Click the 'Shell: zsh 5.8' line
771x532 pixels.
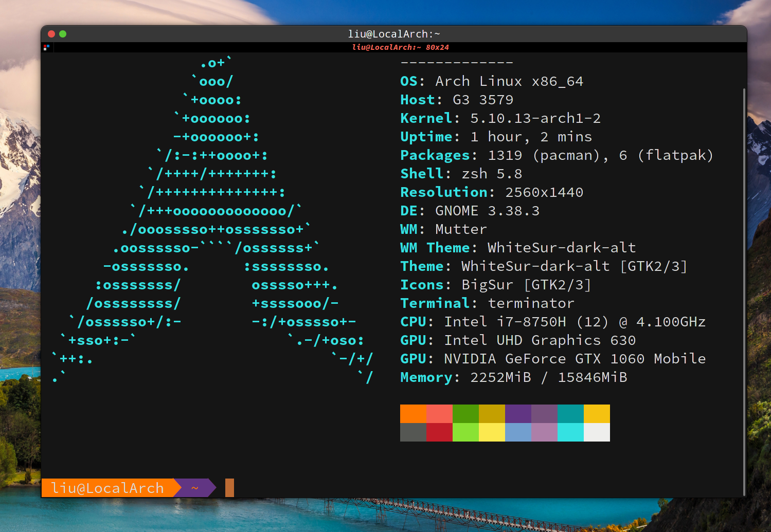461,174
